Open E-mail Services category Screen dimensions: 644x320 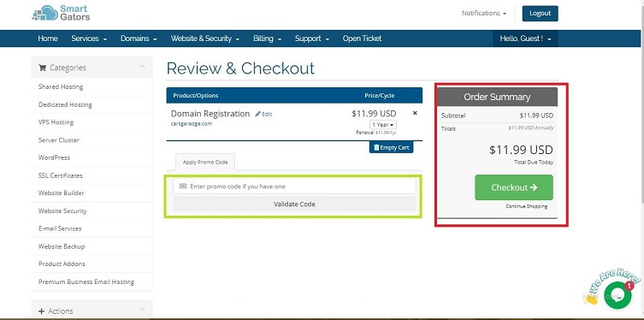point(60,228)
